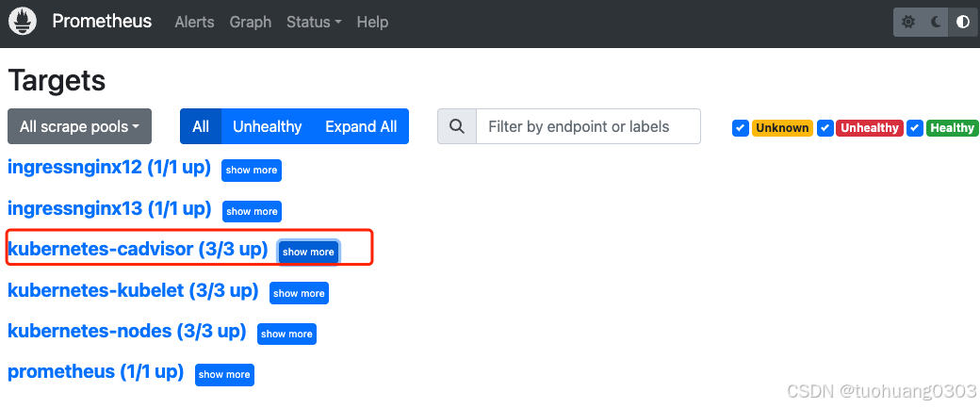The image size is (980, 408).
Task: Open the Help navigation item
Action: pyautogui.click(x=373, y=22)
